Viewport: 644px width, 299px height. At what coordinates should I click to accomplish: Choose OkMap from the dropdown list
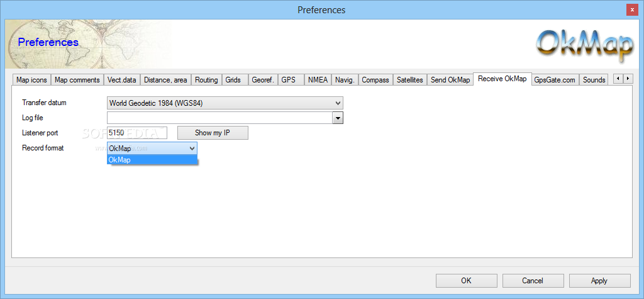pyautogui.click(x=152, y=160)
